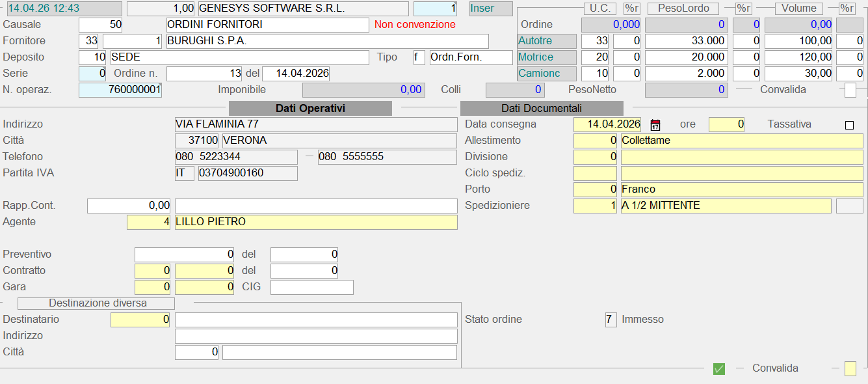Click the small box after Spedizioniere description
The height and width of the screenshot is (384, 868).
(849, 206)
